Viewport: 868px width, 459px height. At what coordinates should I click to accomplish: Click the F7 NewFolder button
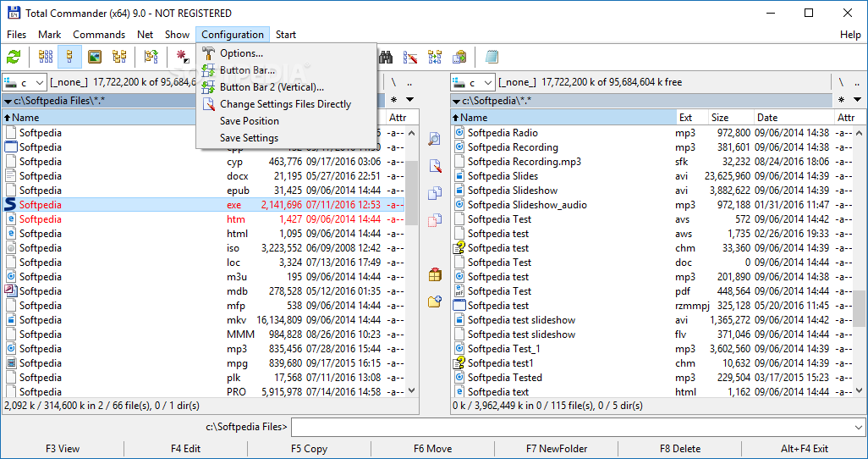(x=557, y=449)
